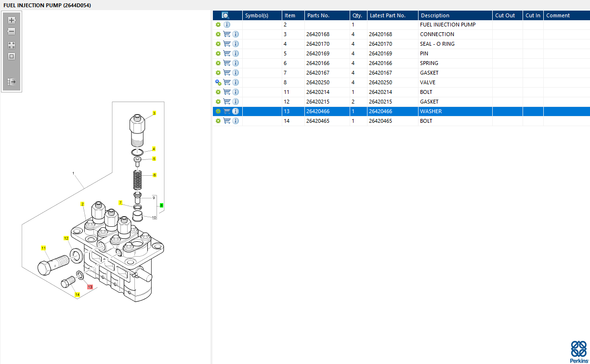Image resolution: width=590 pixels, height=364 pixels.
Task: Click info icon for FUEL INJECTION PUMP row
Action: (x=227, y=25)
